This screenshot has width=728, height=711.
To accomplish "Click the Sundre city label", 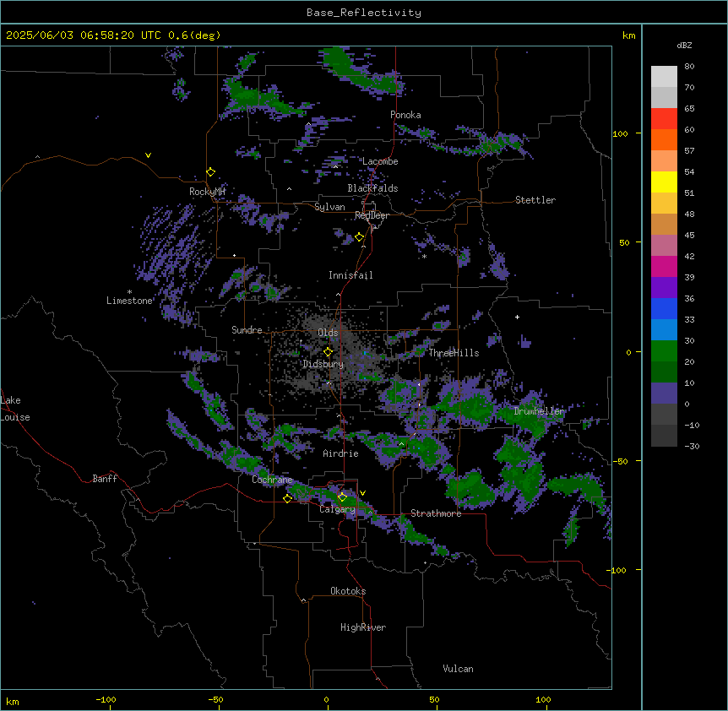I will 247,330.
